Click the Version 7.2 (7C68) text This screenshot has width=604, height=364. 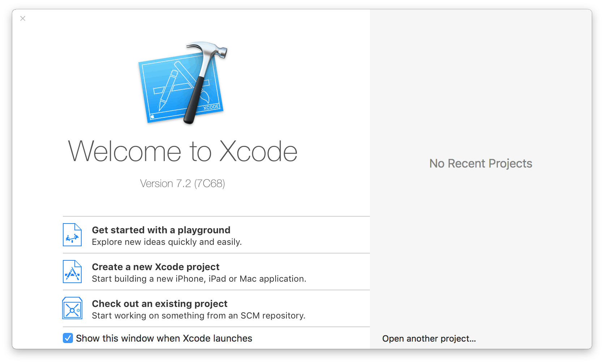coord(182,183)
